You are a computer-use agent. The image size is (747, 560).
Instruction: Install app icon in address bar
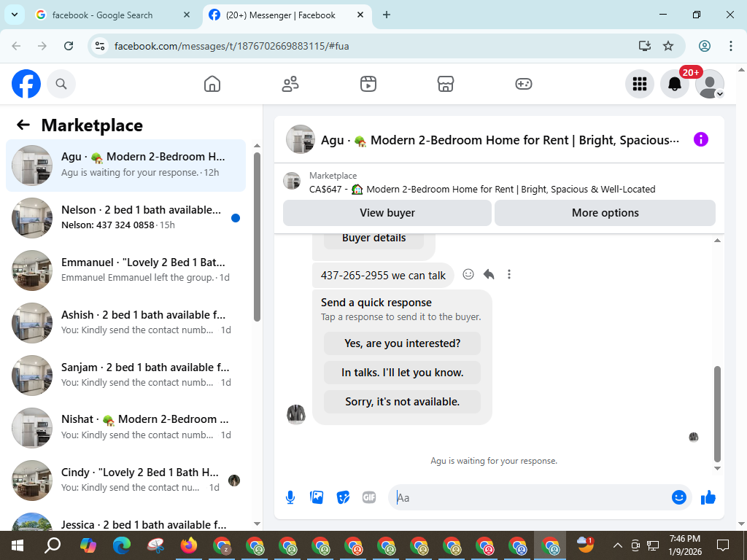click(x=645, y=46)
